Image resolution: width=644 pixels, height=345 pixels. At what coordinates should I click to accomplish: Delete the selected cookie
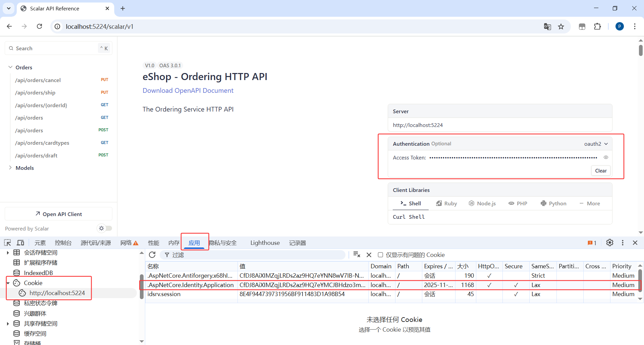click(369, 255)
